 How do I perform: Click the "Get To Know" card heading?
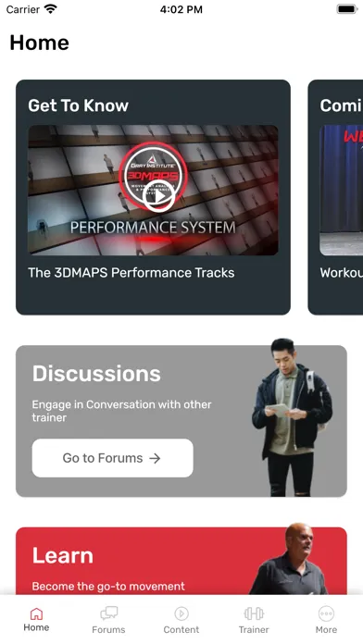point(78,105)
